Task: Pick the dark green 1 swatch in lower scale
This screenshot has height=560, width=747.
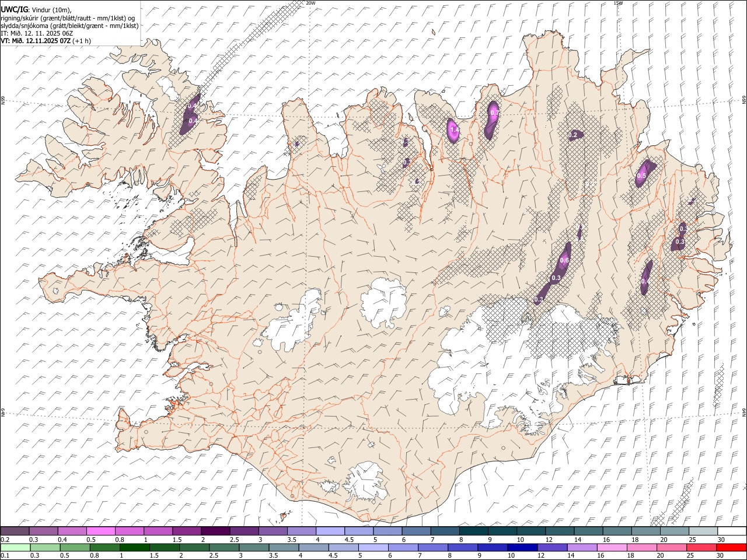Action: pos(135,547)
